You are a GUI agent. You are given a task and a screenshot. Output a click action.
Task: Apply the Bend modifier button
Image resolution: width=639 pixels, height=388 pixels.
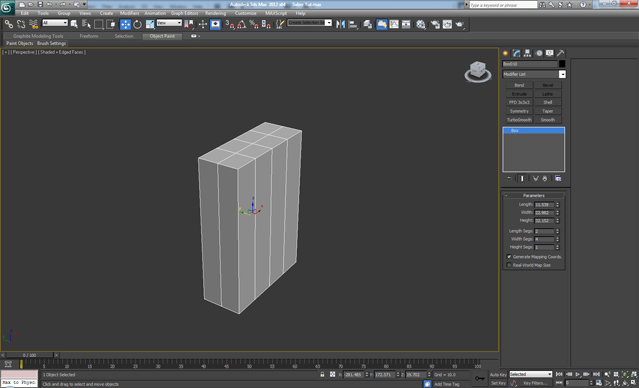click(519, 85)
